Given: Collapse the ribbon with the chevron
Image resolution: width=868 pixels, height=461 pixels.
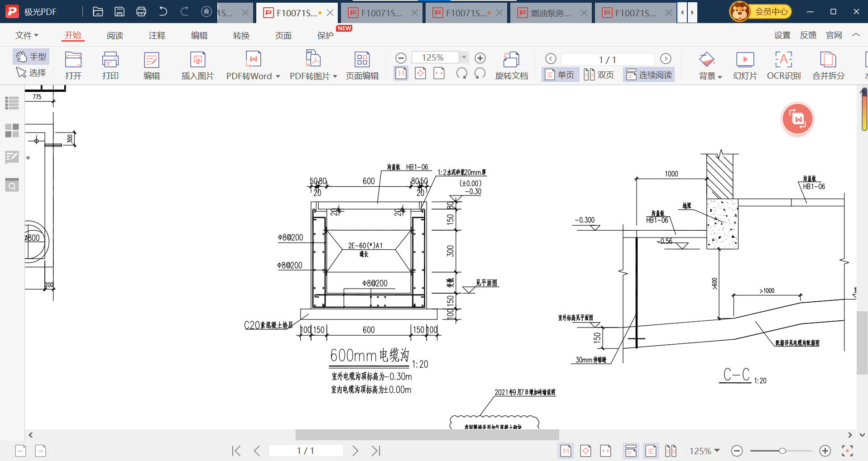Looking at the screenshot, I should pyautogui.click(x=856, y=35).
